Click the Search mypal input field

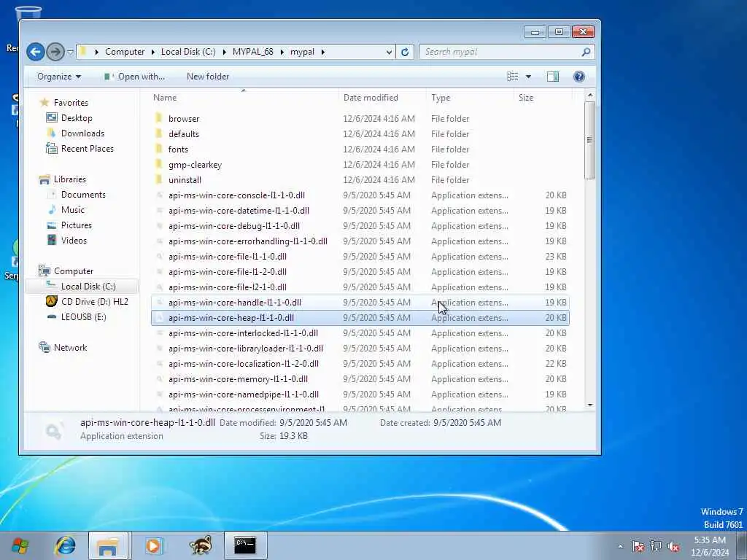[500, 52]
